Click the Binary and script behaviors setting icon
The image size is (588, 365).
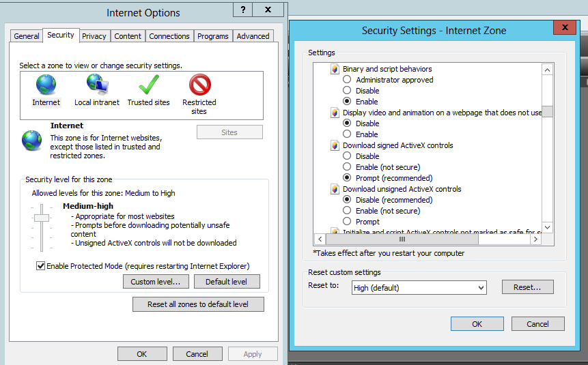click(335, 69)
